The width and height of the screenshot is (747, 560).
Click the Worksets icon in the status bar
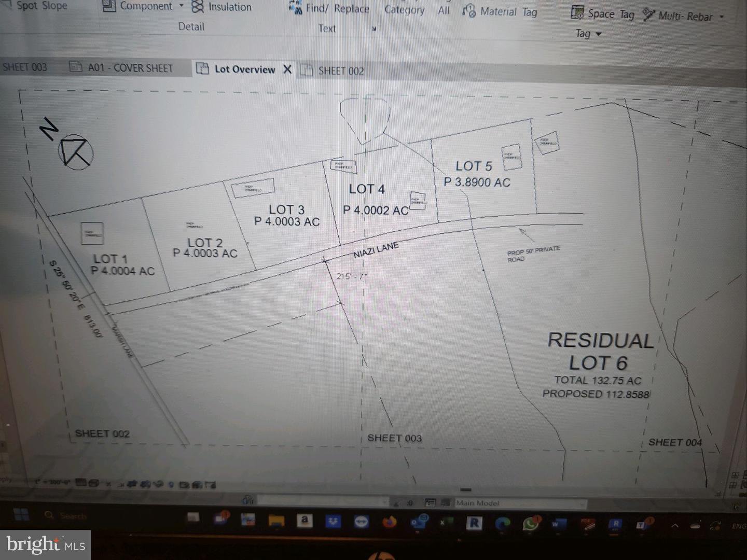pyautogui.click(x=247, y=500)
